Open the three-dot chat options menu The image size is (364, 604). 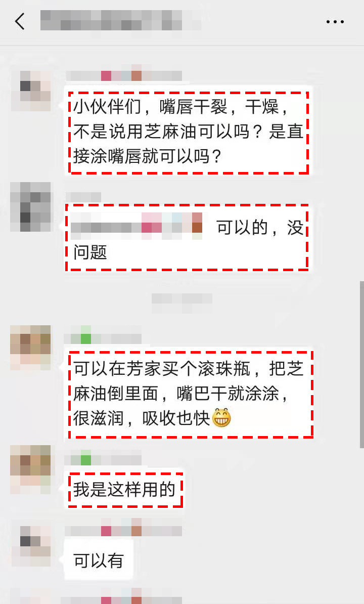click(x=335, y=22)
